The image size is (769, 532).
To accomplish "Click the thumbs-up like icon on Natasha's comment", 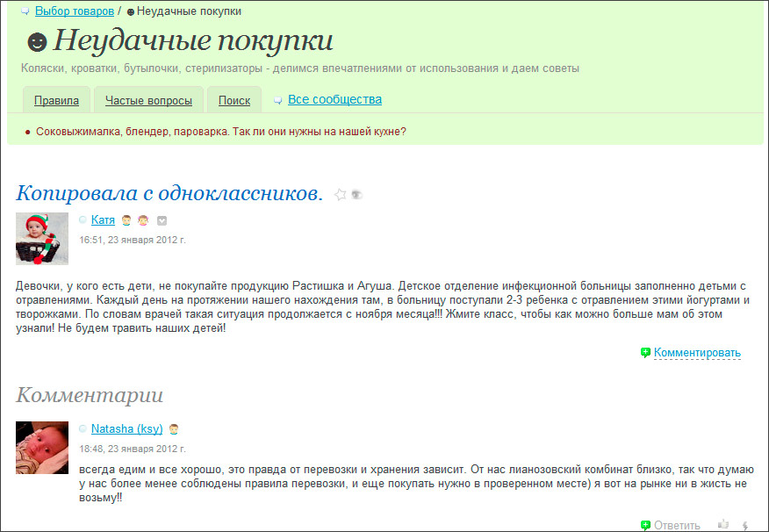I will click(722, 525).
